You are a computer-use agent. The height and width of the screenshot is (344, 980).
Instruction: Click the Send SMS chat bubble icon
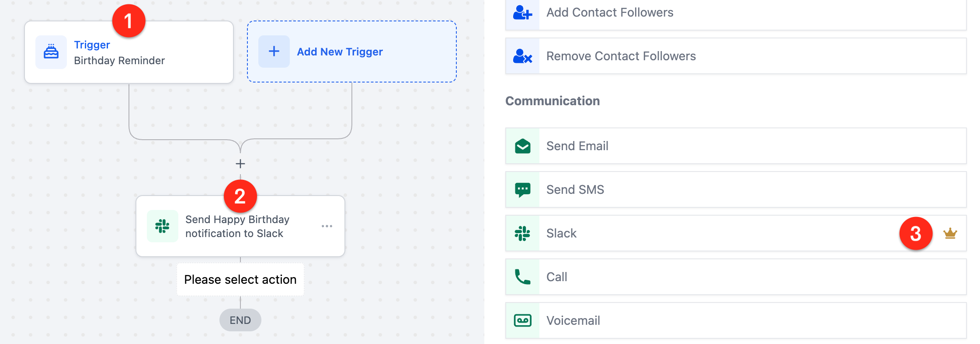pos(522,189)
